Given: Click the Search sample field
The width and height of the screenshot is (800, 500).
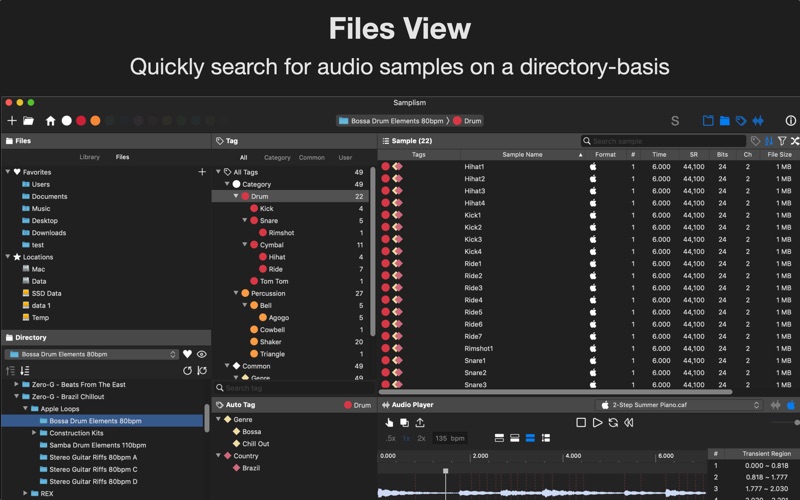Looking at the screenshot, I should [x=663, y=141].
